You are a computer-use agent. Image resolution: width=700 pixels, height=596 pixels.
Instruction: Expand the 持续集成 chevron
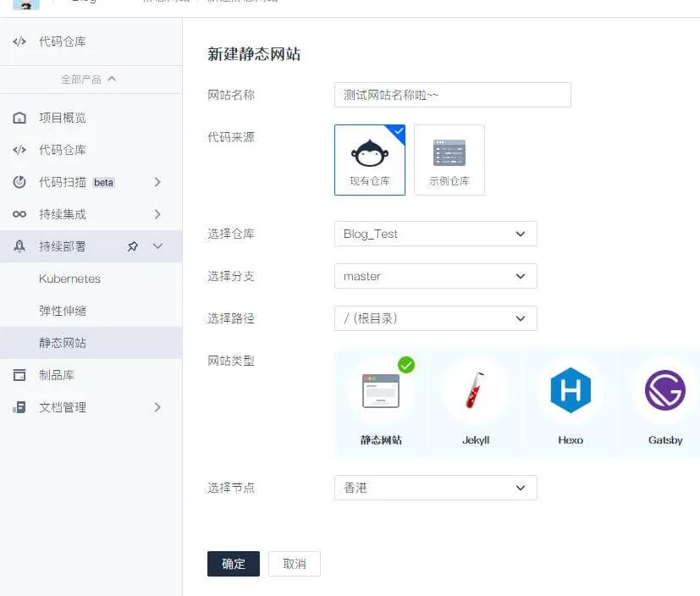[x=157, y=214]
